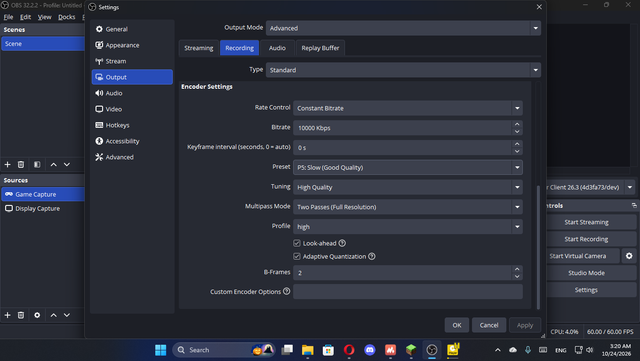Move source down with arrow icon

point(67,315)
